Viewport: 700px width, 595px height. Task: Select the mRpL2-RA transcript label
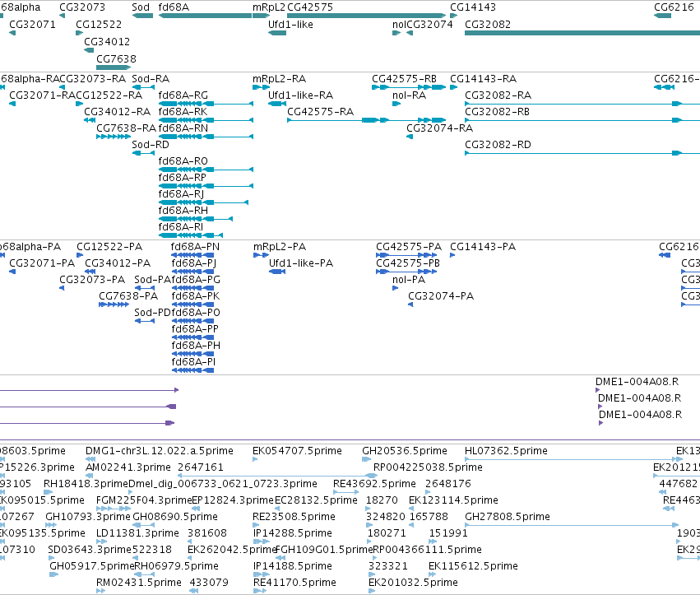[x=280, y=79]
